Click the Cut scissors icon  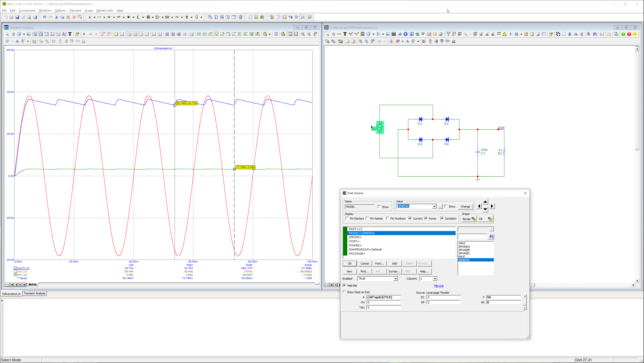pyautogui.click(x=57, y=17)
